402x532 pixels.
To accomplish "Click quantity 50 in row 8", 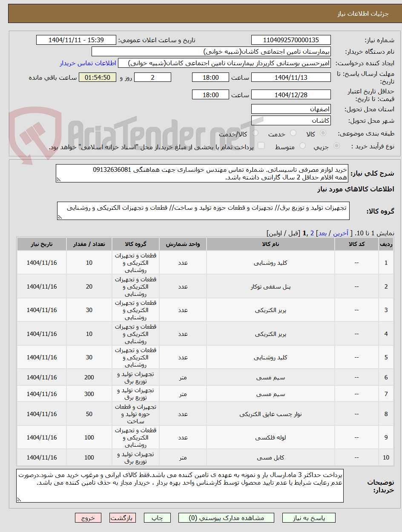I will pos(89,414).
